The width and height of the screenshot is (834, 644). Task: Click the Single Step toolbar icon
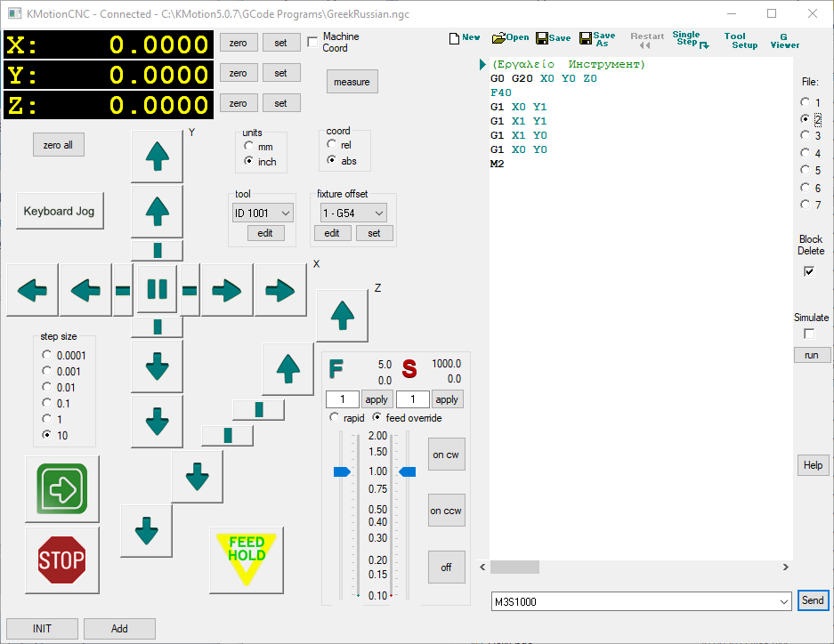click(x=690, y=39)
